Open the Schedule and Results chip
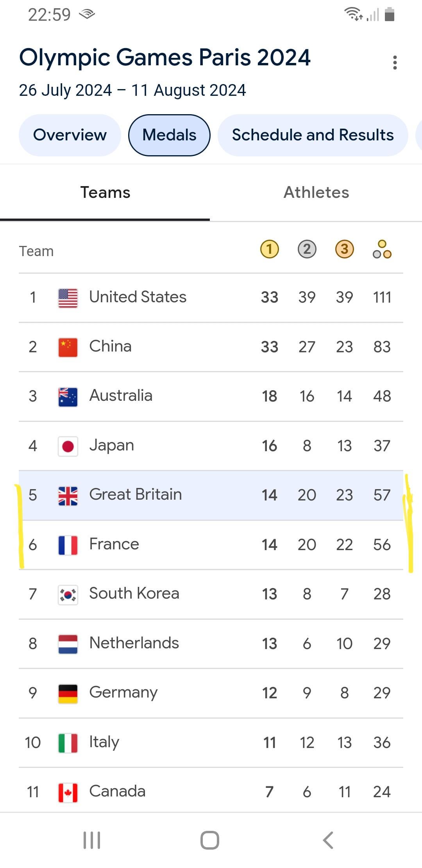Viewport: 422px width, 868px height. point(313,135)
